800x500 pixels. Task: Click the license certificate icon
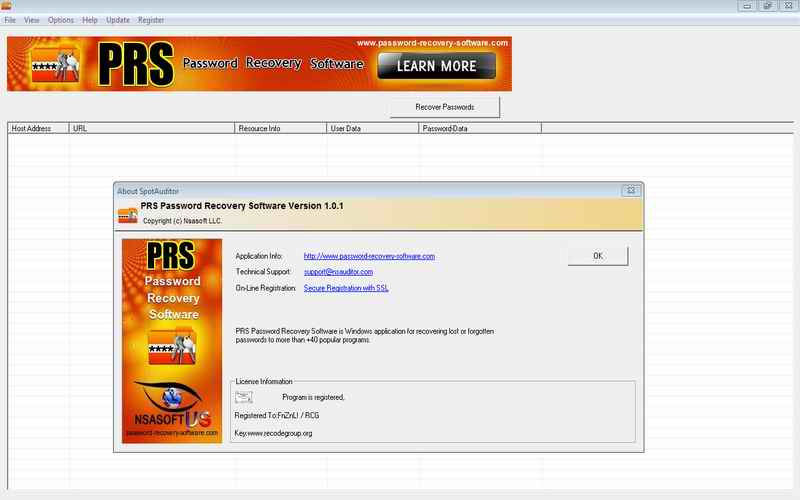click(x=244, y=397)
